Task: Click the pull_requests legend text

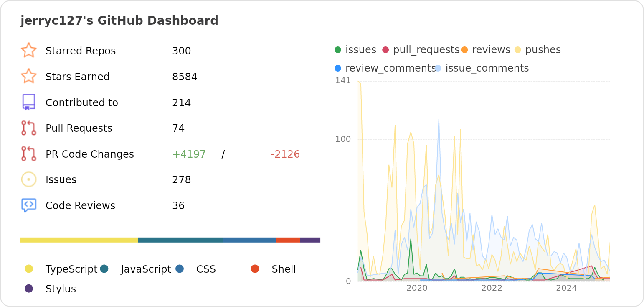Action: click(426, 50)
